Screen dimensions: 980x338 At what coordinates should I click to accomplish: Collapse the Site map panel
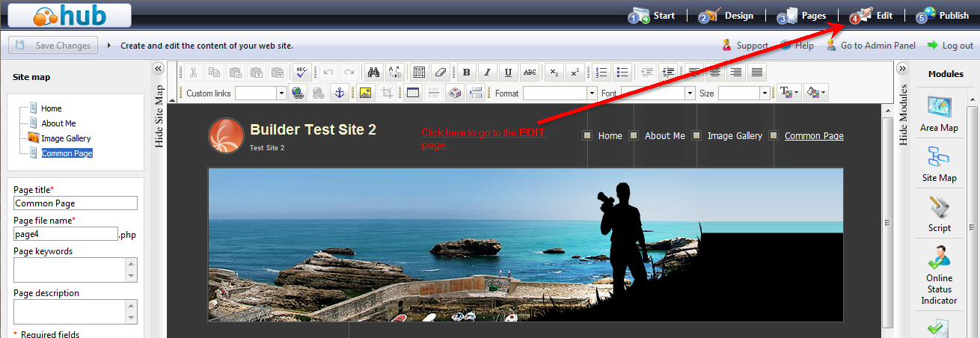click(158, 69)
